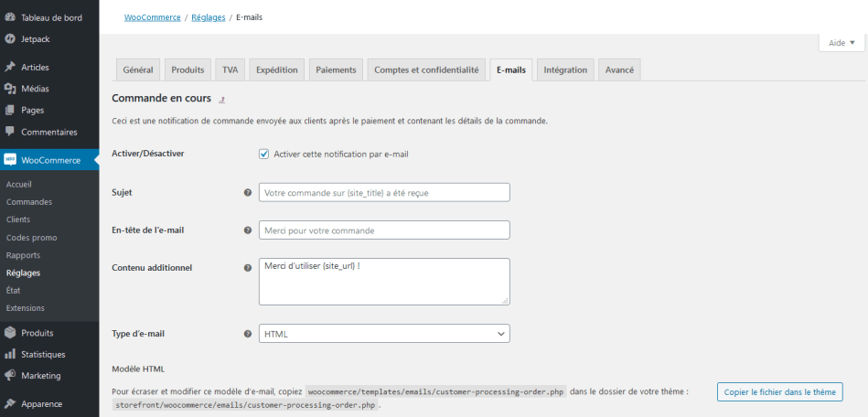Click the return arrow next to Commande en cours
Viewport: 868px width, 417px height.
(x=222, y=100)
